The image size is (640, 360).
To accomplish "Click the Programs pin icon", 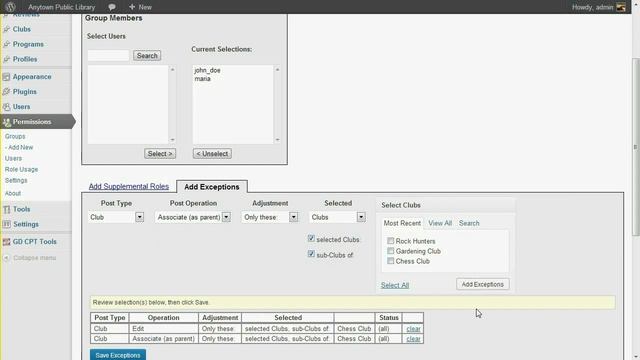I will (x=7, y=44).
